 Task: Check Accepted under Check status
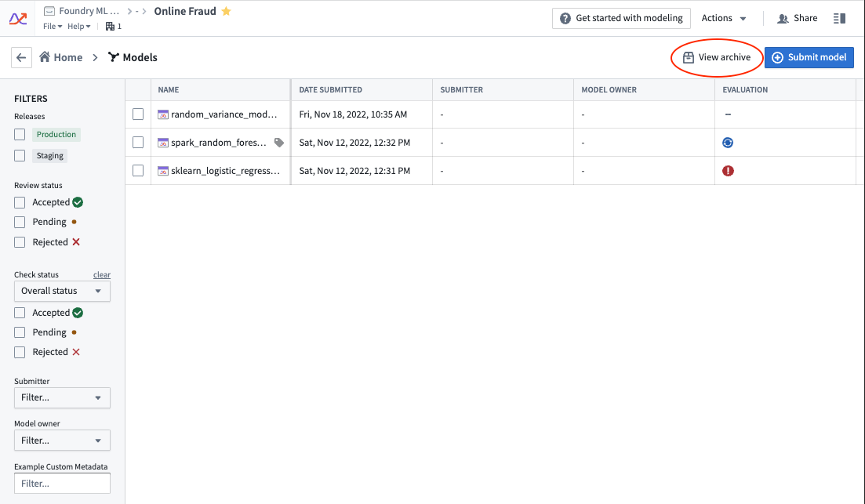pyautogui.click(x=20, y=313)
